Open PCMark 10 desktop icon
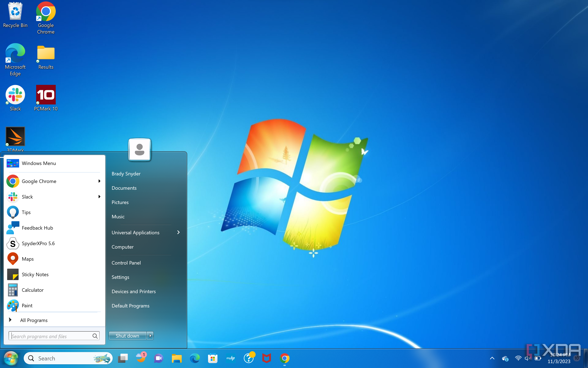 tap(46, 98)
